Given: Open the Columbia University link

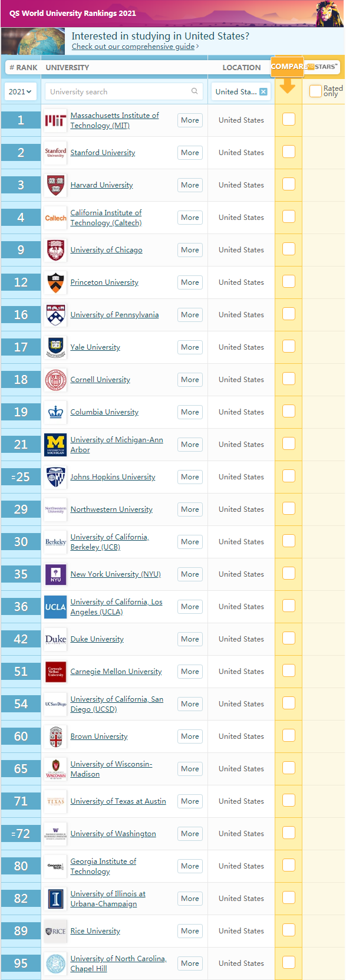Looking at the screenshot, I should [x=104, y=412].
